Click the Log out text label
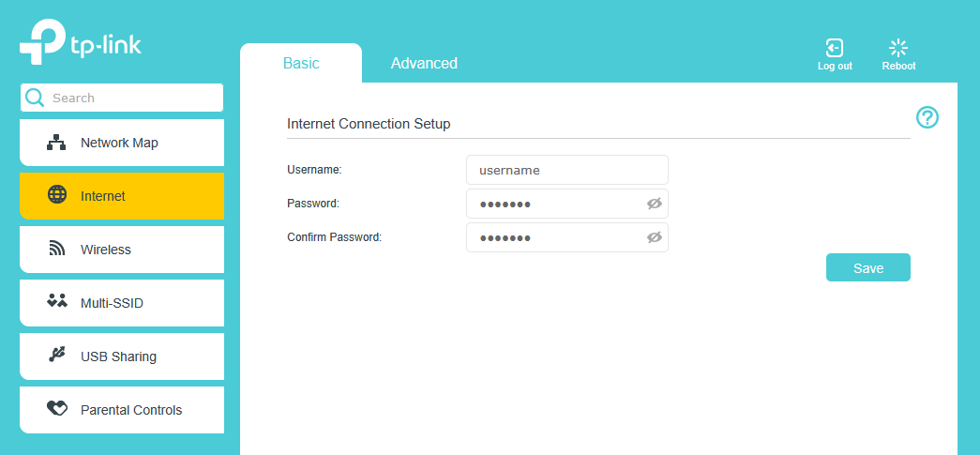Image resolution: width=980 pixels, height=455 pixels. [x=835, y=67]
